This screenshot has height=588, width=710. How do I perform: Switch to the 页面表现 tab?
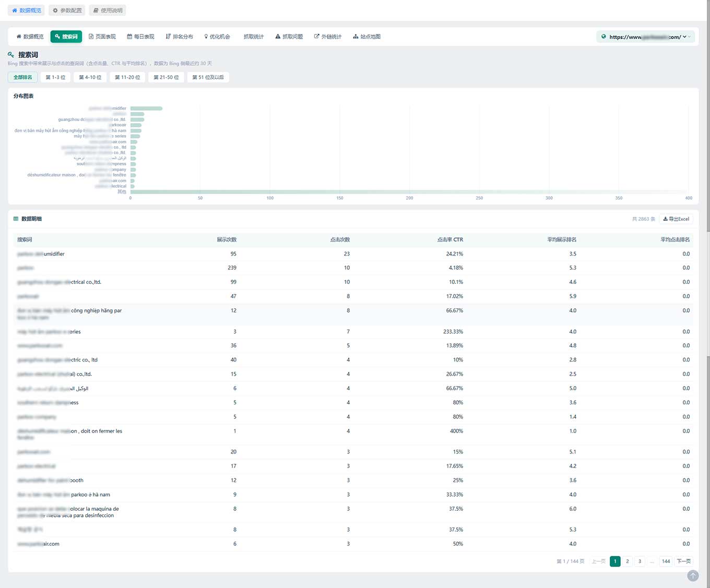(x=102, y=37)
